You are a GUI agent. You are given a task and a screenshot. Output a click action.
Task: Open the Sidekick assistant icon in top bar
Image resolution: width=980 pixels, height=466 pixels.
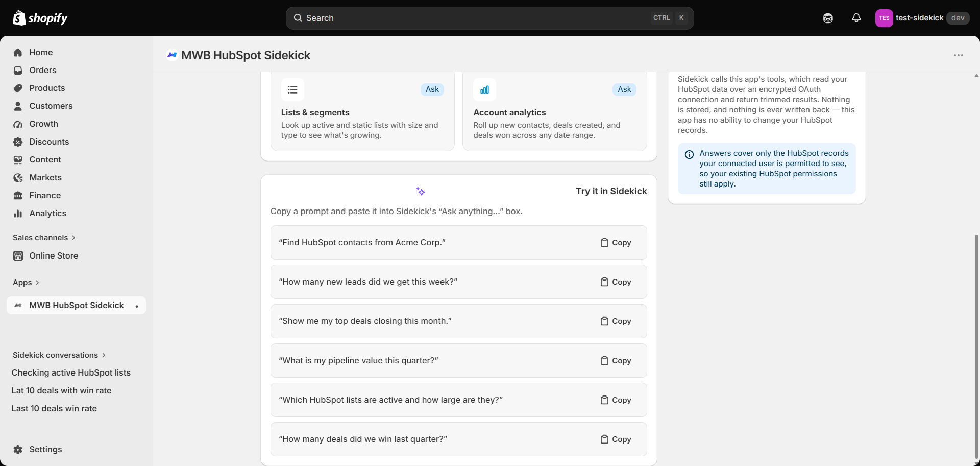point(828,18)
